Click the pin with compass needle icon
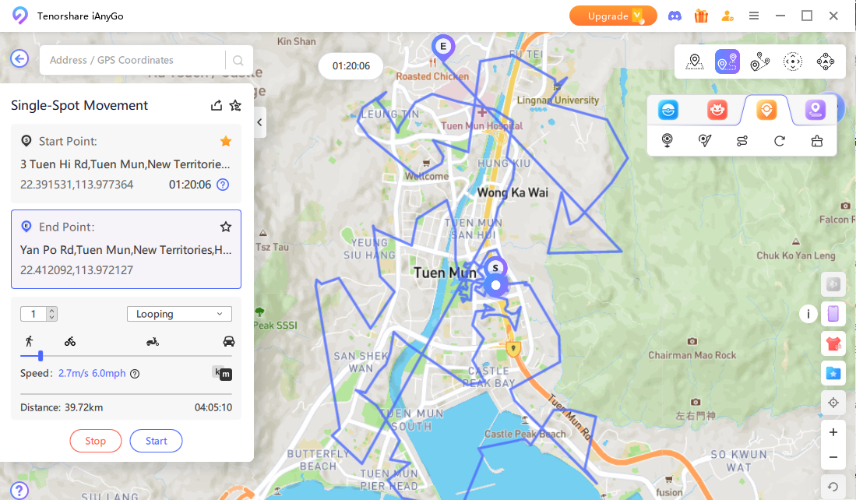Screen dimensions: 856x500 (705, 141)
